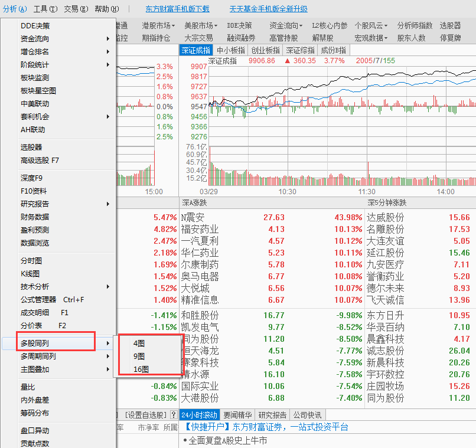476x448 pixels.
Task: Choose the 16图 multi-stock view
Action: pos(141,369)
